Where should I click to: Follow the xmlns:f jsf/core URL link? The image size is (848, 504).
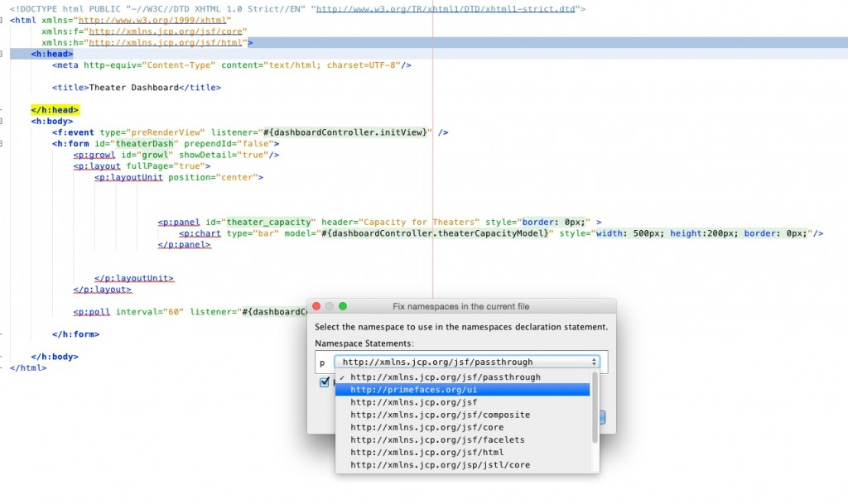(166, 31)
